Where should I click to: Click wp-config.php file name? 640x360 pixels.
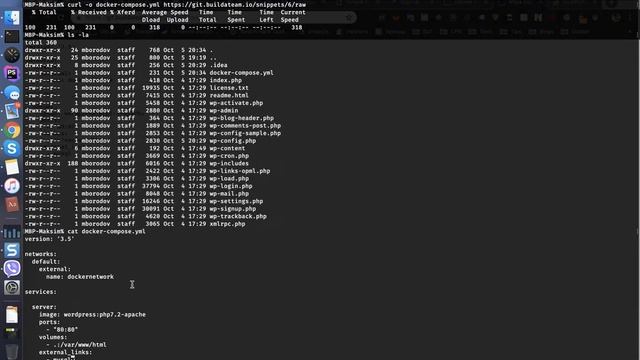[x=233, y=141]
